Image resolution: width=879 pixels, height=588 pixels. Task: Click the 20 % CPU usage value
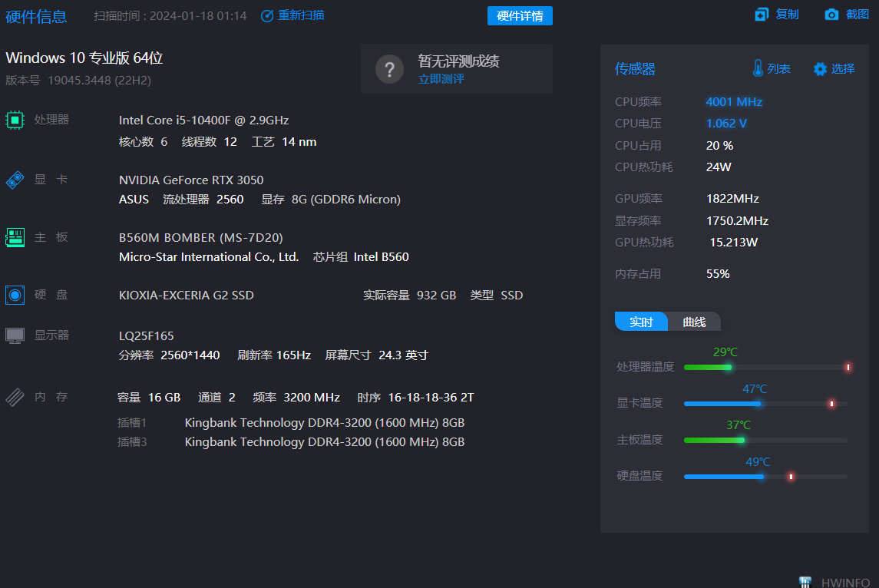click(x=720, y=146)
